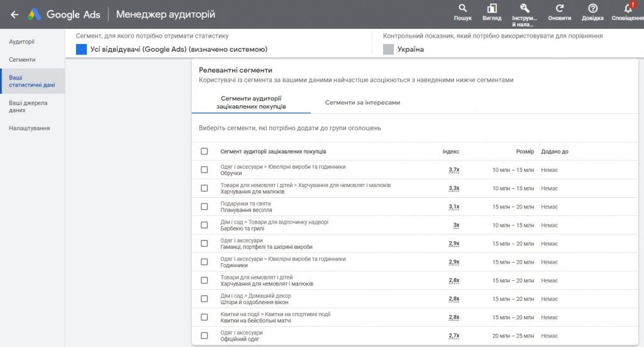Tick the select-all checkbox in table header
Screen dimensions: 644x347
204,151
